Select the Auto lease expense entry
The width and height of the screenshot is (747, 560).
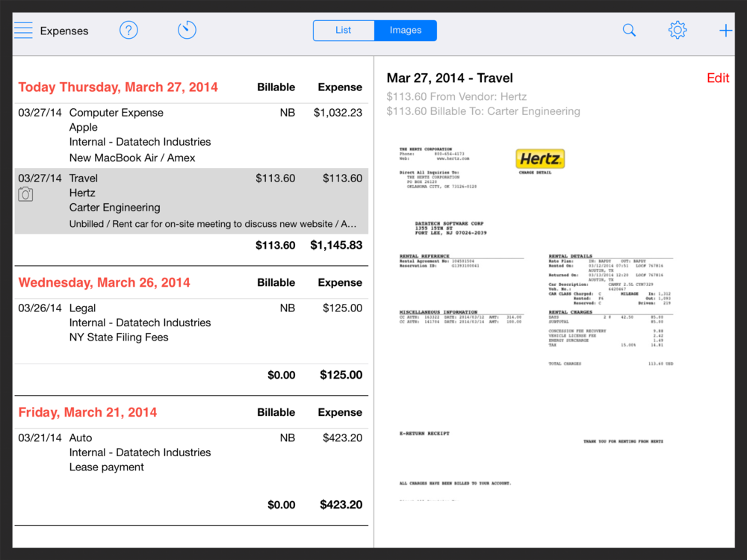(x=191, y=460)
